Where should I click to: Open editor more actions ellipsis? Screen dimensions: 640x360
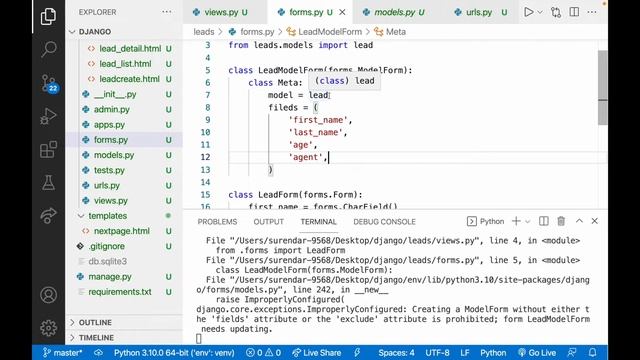(x=592, y=12)
